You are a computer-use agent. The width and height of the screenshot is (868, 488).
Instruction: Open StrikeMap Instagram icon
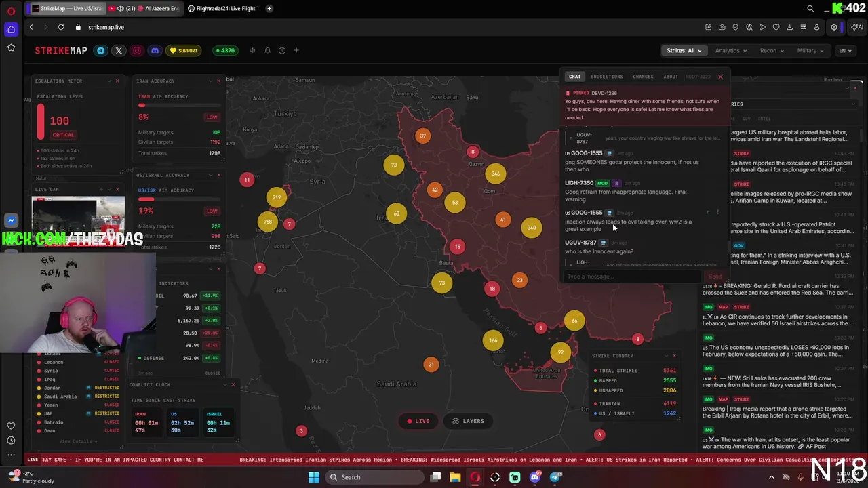click(137, 50)
